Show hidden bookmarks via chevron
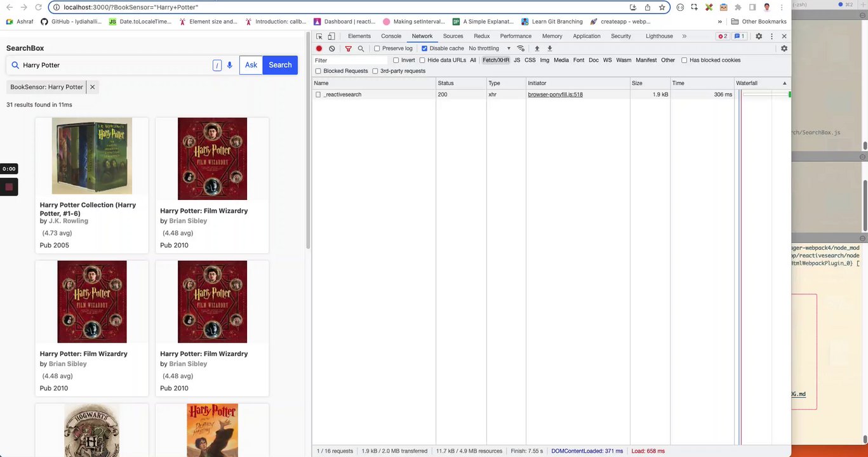868x457 pixels. click(x=719, y=22)
